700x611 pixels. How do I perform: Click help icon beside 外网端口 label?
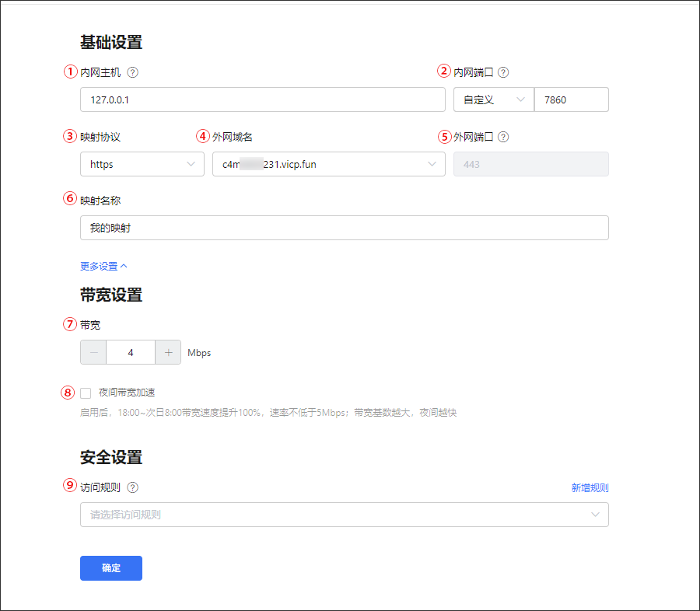pyautogui.click(x=503, y=137)
